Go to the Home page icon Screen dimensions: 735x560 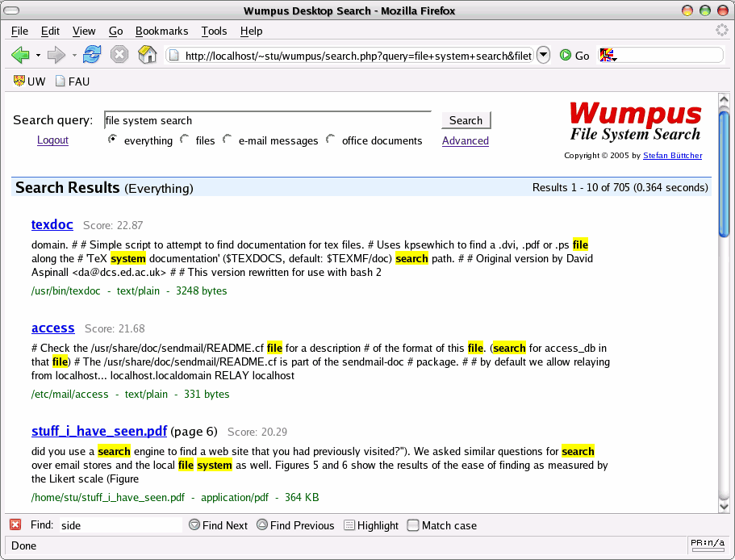[x=147, y=55]
